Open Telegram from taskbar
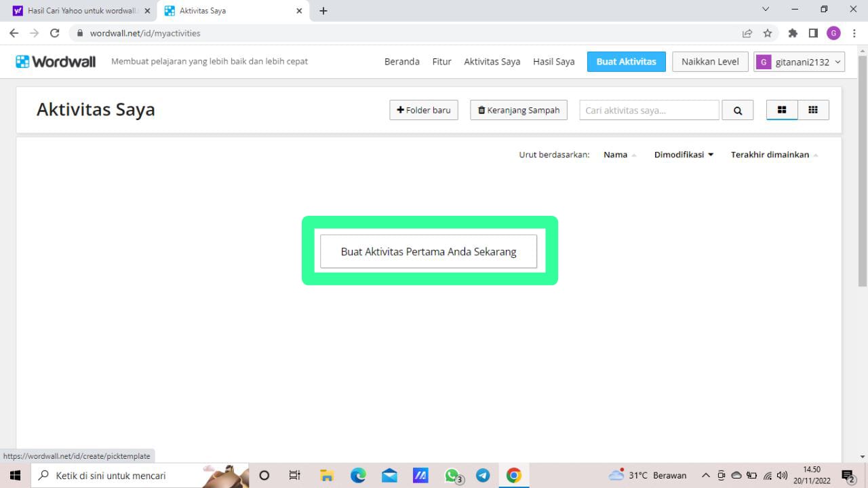This screenshot has width=868, height=488. (x=483, y=475)
